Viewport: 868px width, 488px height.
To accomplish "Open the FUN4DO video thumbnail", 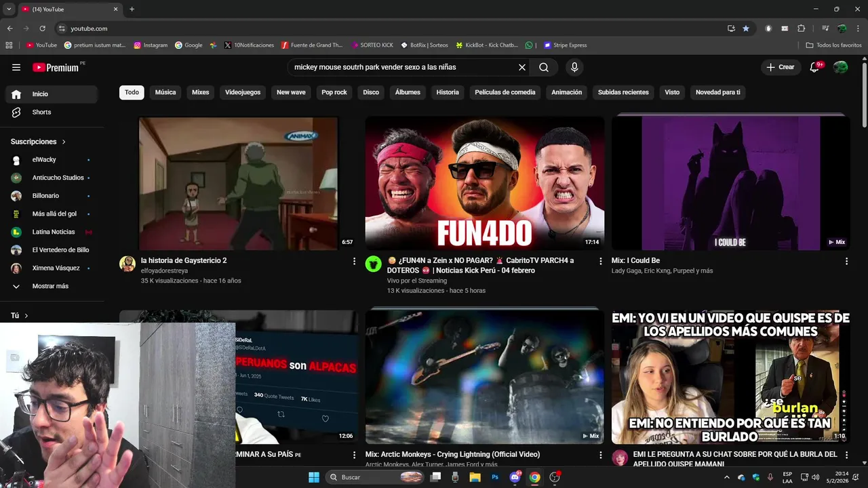I will click(x=484, y=183).
